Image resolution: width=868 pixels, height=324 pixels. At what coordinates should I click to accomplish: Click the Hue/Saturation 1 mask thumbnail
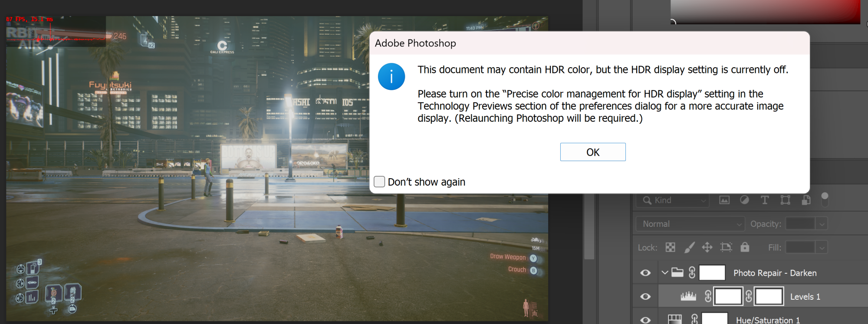714,318
